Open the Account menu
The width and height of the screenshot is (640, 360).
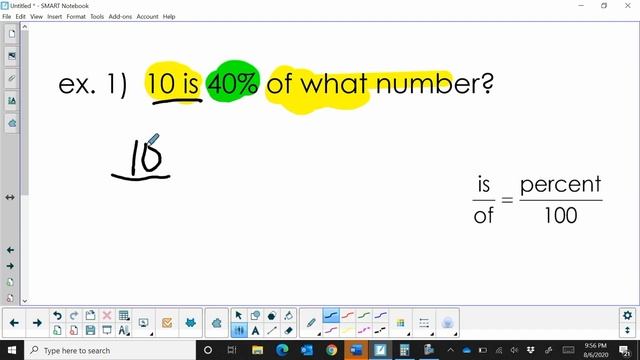147,17
